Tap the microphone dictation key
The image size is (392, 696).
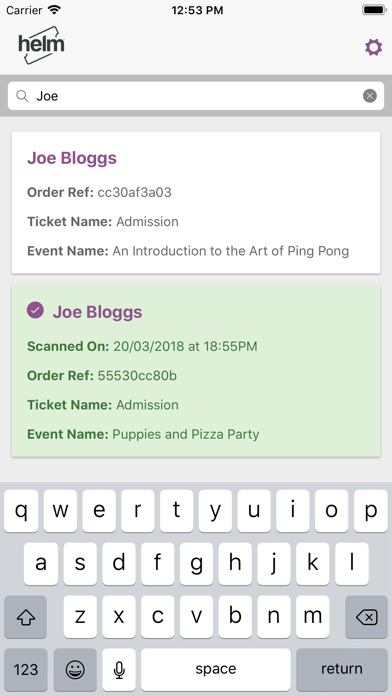coord(119,669)
